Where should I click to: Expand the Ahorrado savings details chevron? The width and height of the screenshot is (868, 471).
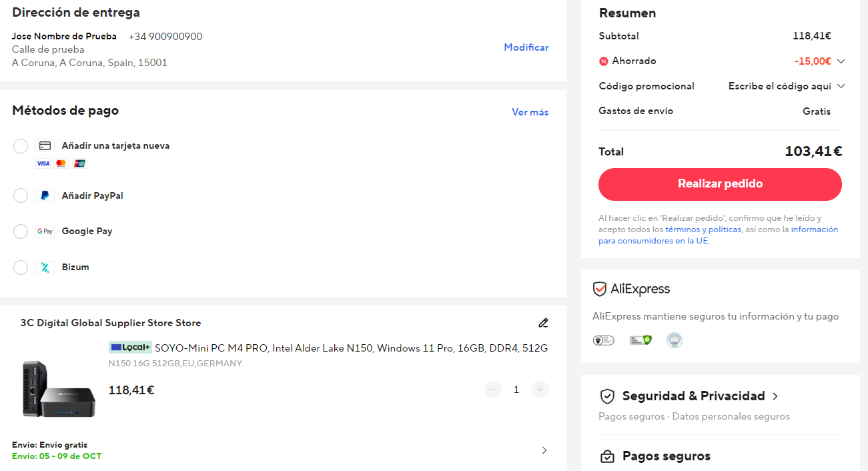841,61
